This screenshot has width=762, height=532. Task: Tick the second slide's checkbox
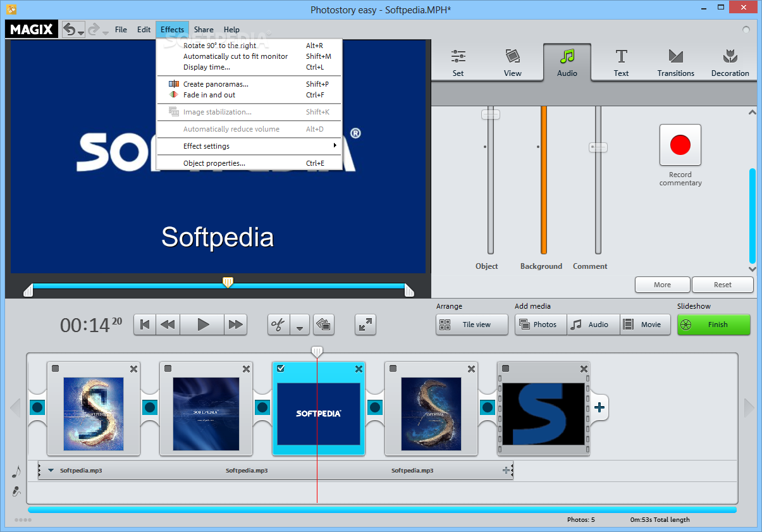(x=168, y=369)
